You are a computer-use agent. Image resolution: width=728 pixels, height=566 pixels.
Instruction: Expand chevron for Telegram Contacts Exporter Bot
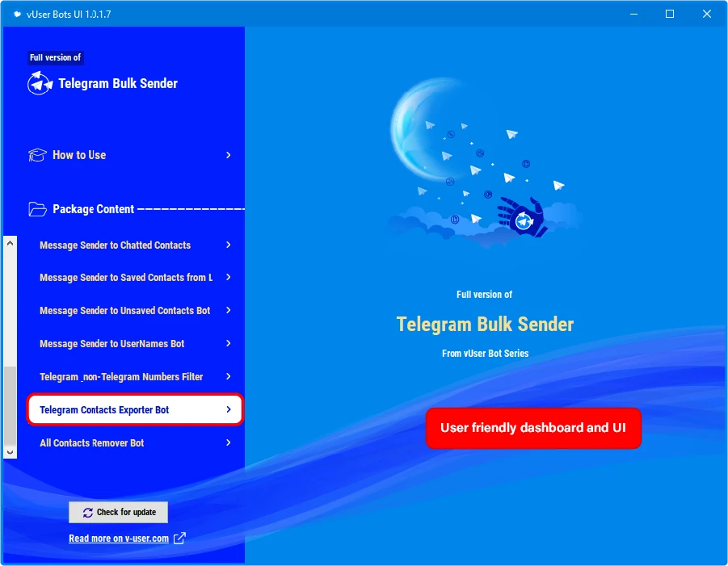coord(229,409)
